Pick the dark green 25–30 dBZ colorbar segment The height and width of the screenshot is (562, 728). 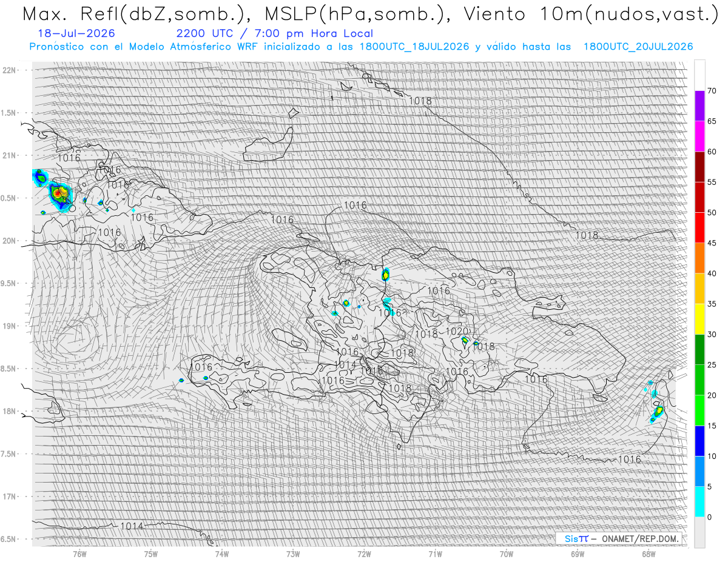click(x=699, y=350)
